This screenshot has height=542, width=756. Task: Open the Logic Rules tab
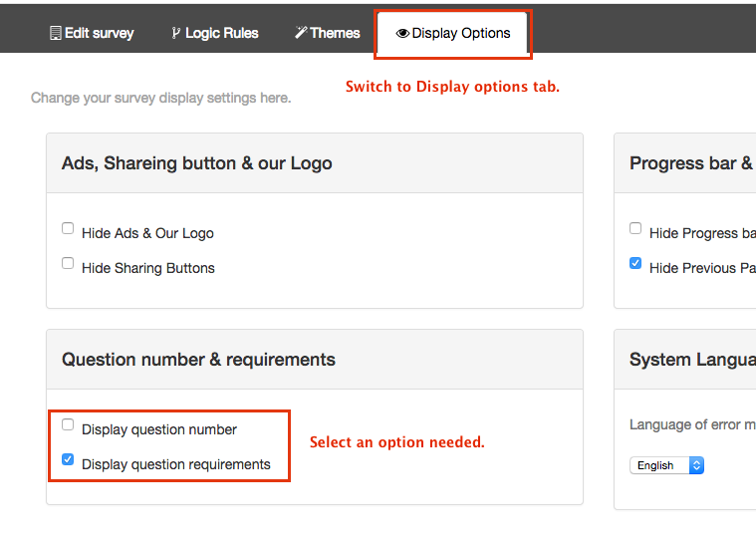point(221,33)
